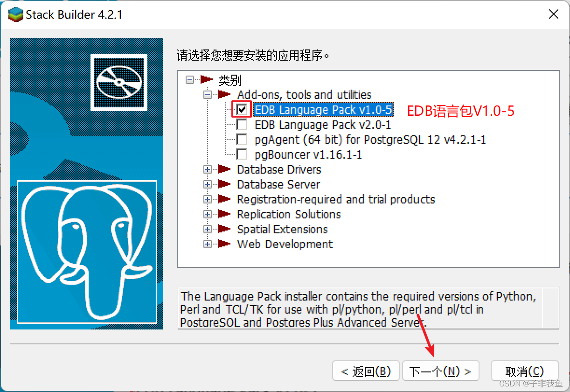Image resolution: width=570 pixels, height=392 pixels.
Task: Collapse the Add-ons, tools and utilities branch
Action: (207, 95)
